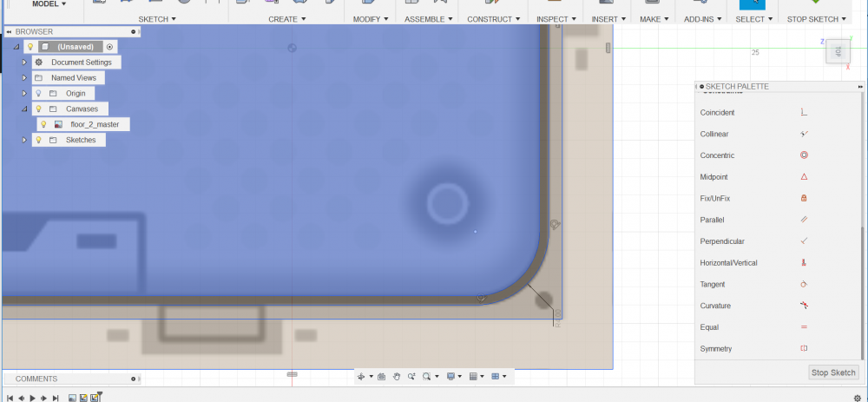This screenshot has height=402, width=868.
Task: Expand the Sketches tree node
Action: coord(24,140)
